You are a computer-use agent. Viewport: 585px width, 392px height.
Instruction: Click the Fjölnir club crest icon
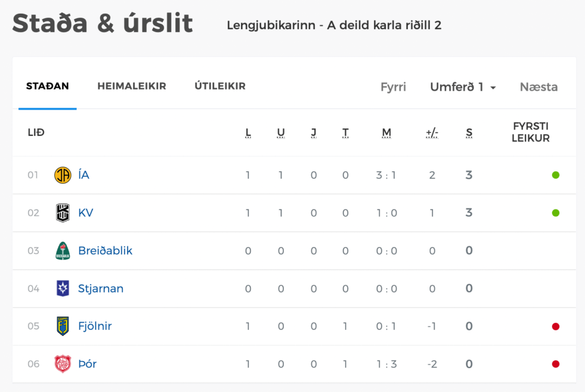[63, 326]
